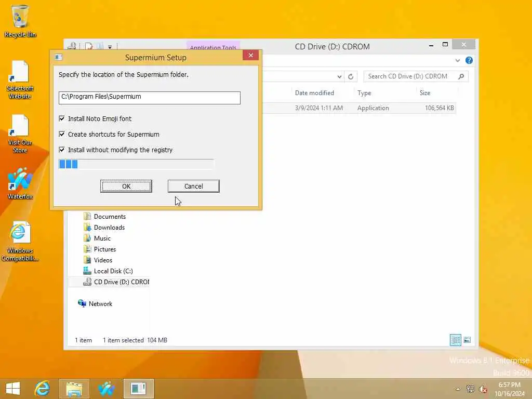Image resolution: width=532 pixels, height=399 pixels.
Task: Minimize the CD Drive Explorer window
Action: pyautogui.click(x=431, y=45)
